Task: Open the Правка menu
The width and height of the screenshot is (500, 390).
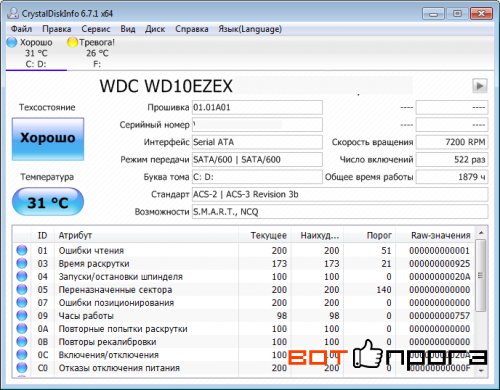Action: (57, 29)
